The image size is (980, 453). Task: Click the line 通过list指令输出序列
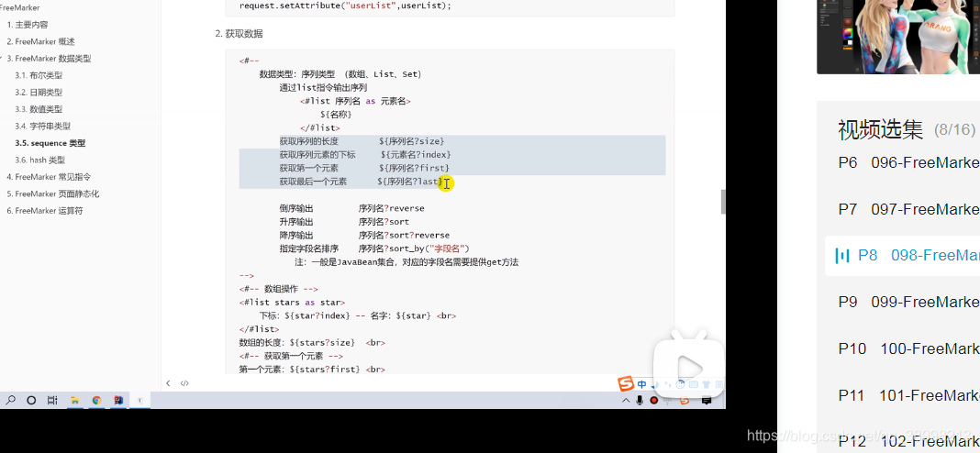[323, 87]
